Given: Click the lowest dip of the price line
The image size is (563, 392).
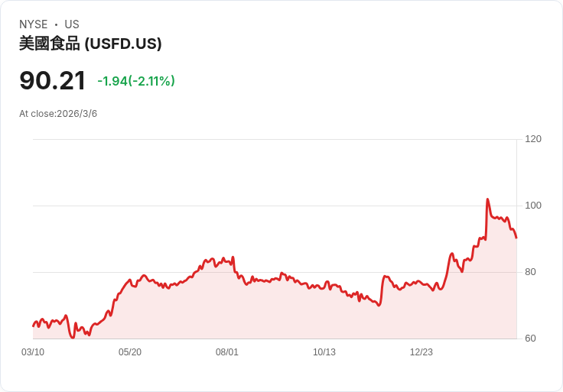Looking at the screenshot, I should [x=72, y=337].
